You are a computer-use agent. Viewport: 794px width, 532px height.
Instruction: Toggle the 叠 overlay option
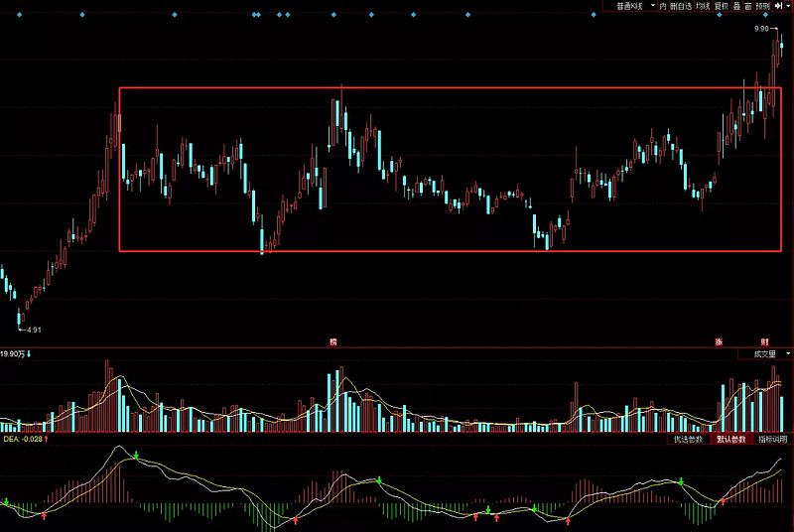click(x=736, y=6)
